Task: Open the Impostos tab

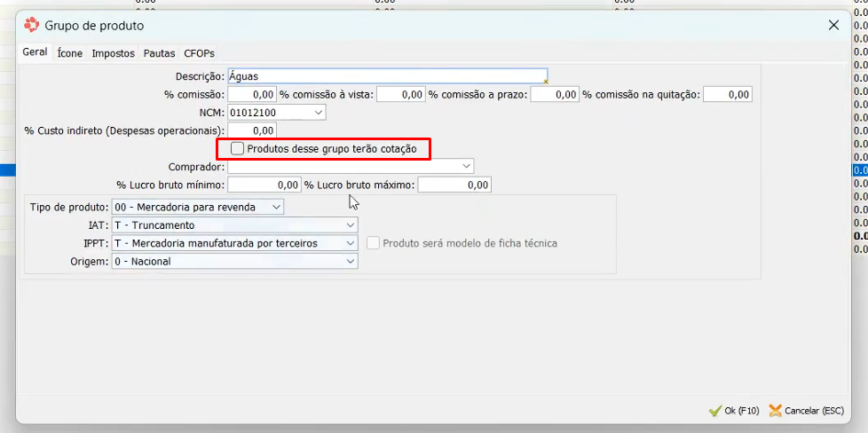Action: pos(113,53)
